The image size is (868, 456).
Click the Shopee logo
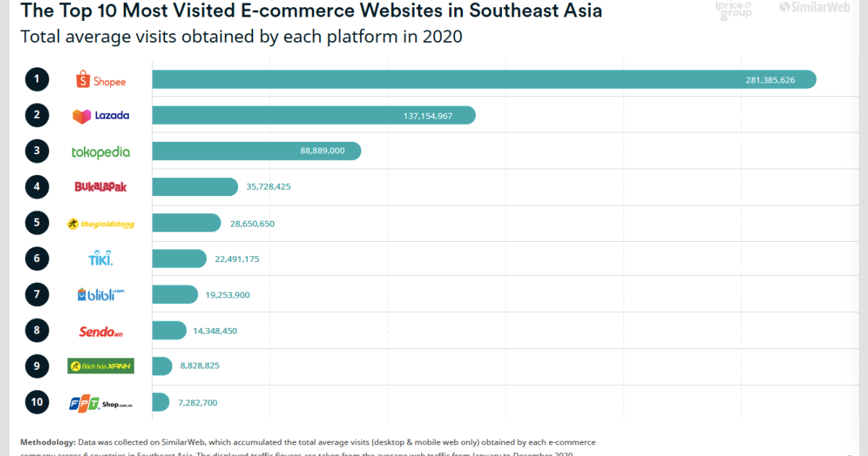pos(100,80)
